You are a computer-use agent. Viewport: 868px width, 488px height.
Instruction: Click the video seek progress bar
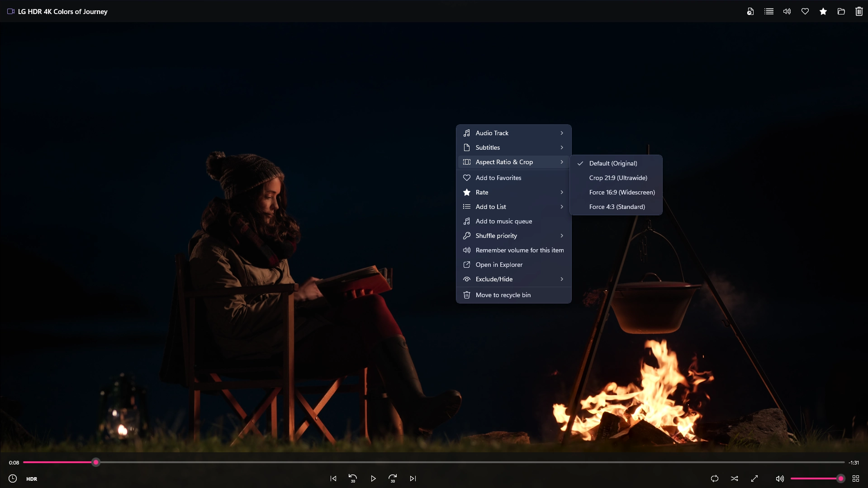point(434,462)
